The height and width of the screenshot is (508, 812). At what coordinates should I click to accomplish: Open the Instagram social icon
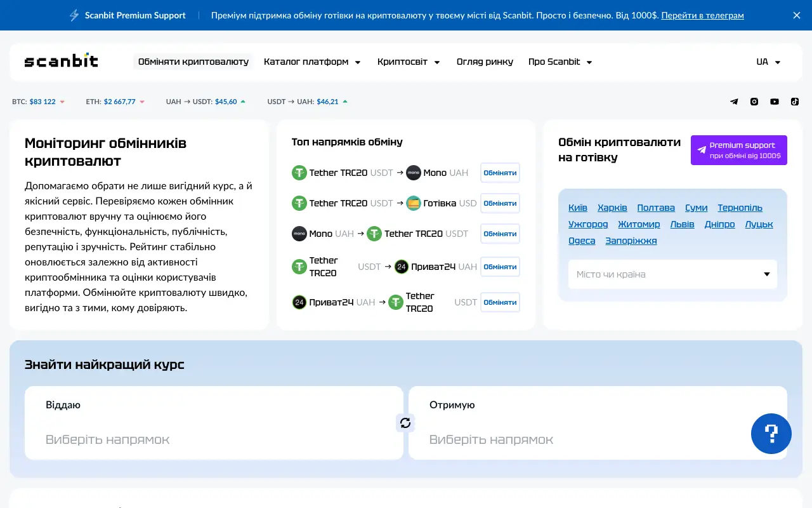(x=754, y=102)
